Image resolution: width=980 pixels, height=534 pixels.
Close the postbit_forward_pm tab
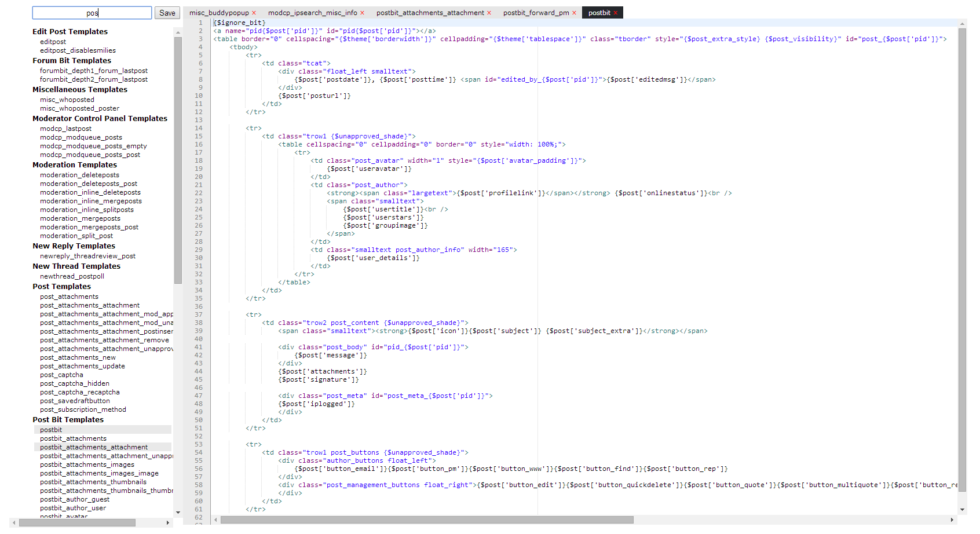click(574, 13)
